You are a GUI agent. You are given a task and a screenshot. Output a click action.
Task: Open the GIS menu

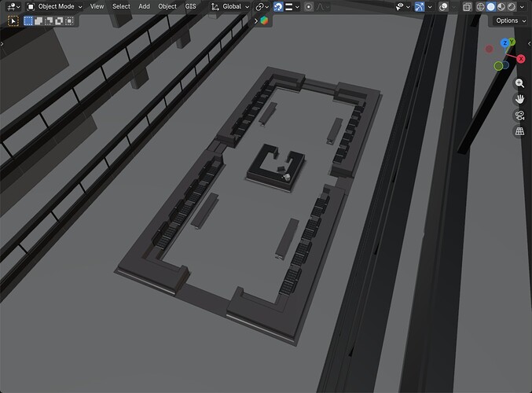tap(190, 6)
